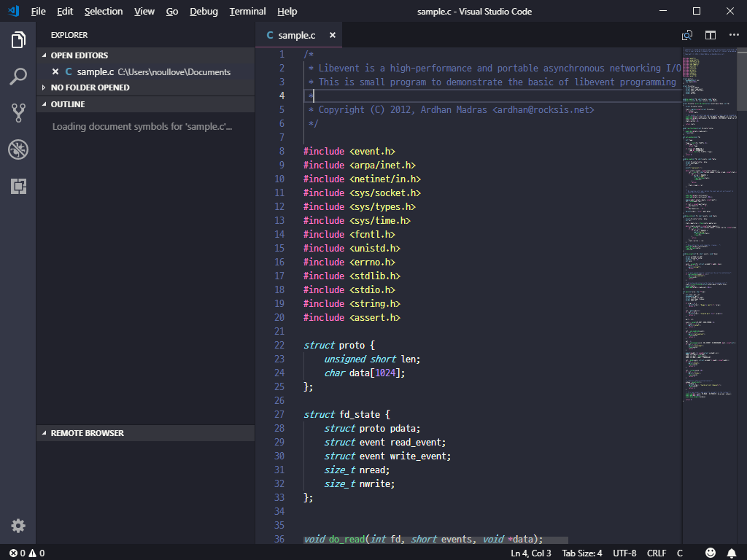Open More Actions ellipsis menu
The image size is (747, 560).
(734, 34)
